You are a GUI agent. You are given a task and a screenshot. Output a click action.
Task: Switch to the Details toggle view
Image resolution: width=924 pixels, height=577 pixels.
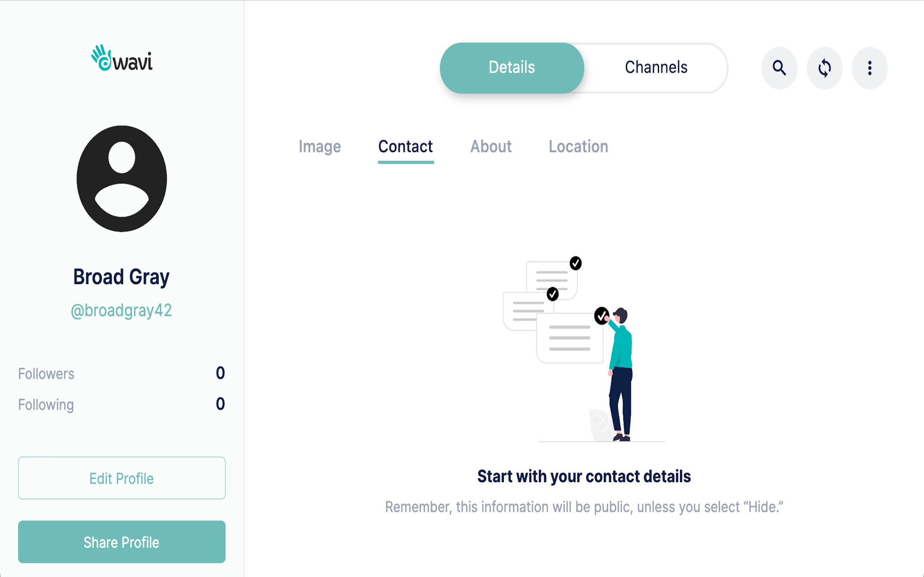(x=512, y=67)
